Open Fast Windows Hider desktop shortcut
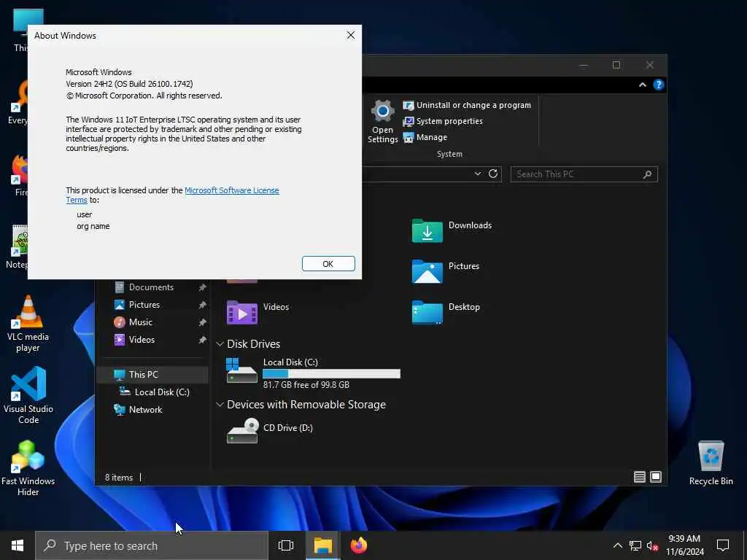747x560 pixels. click(x=28, y=467)
